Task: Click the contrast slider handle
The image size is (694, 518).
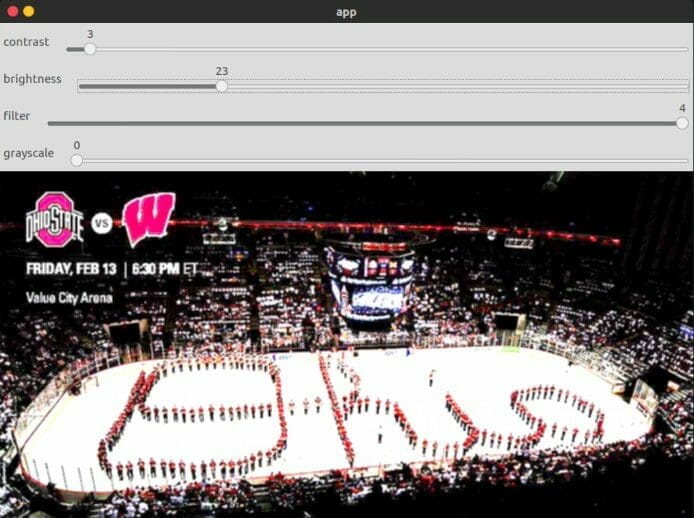Action: point(90,49)
